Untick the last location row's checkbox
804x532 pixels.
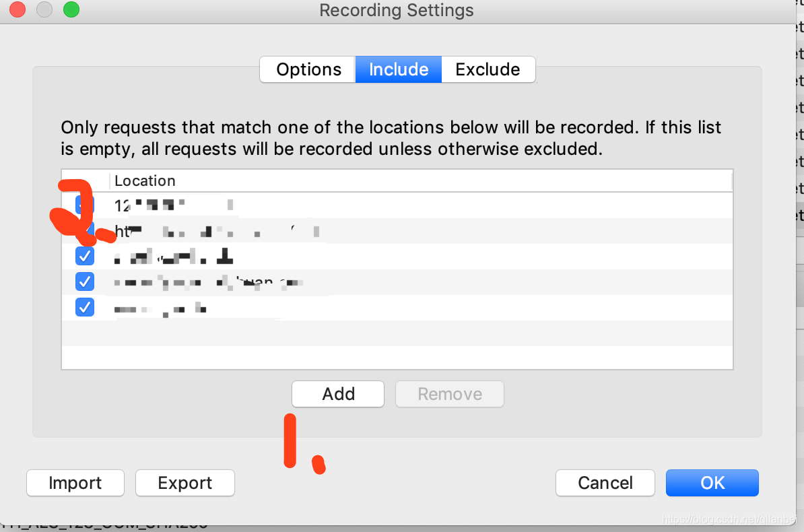(x=85, y=307)
